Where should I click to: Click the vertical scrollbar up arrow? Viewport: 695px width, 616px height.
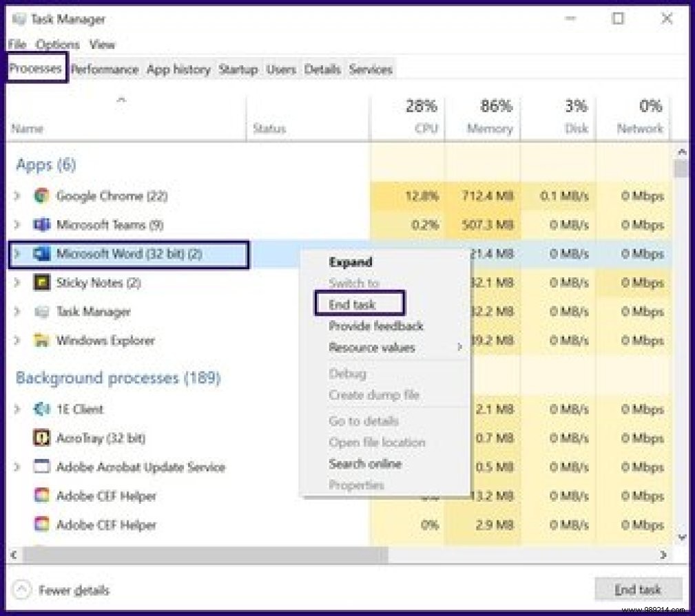682,152
